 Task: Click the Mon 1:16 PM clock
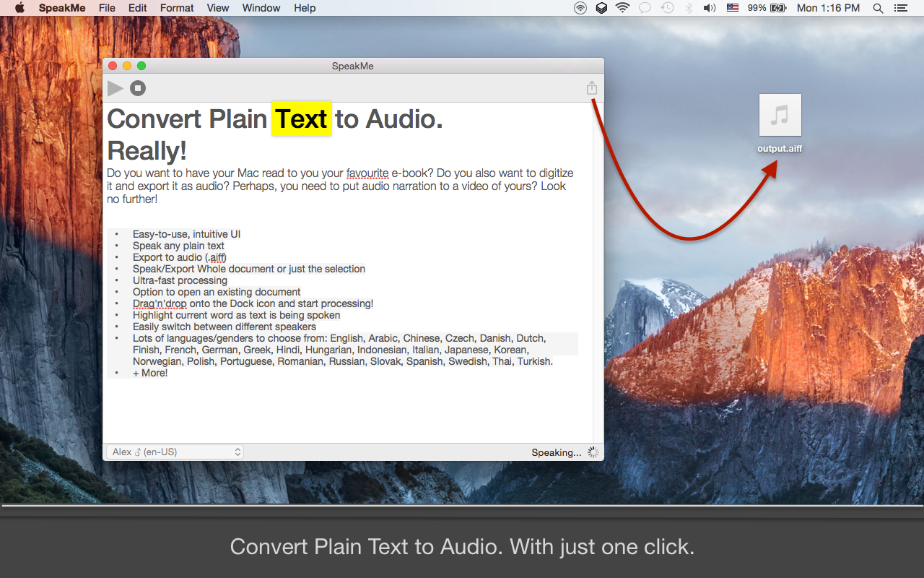pyautogui.click(x=828, y=8)
